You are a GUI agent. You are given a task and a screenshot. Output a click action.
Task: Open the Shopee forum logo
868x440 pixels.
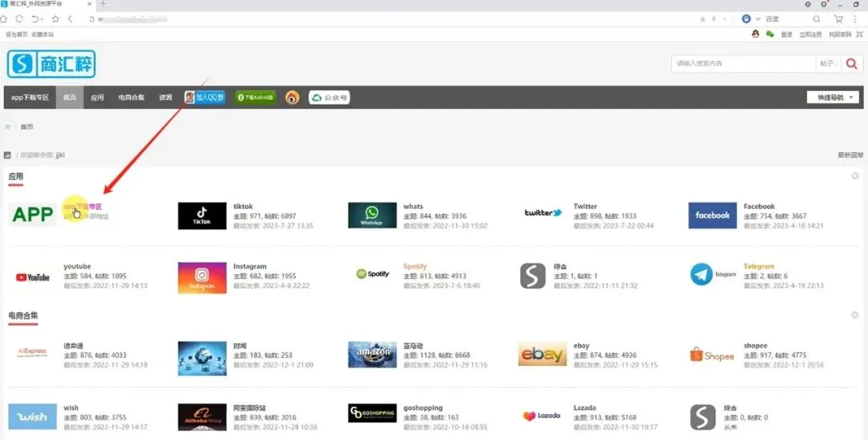(712, 355)
